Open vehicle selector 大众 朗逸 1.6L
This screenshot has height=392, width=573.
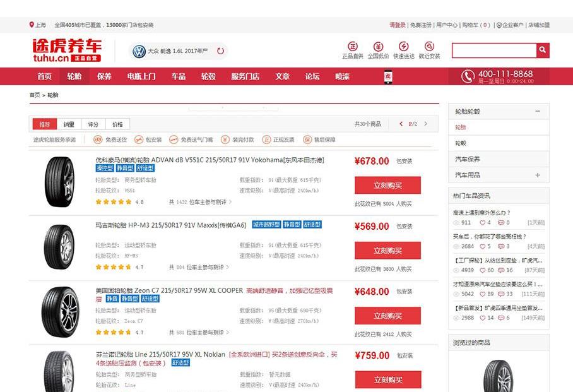[177, 51]
